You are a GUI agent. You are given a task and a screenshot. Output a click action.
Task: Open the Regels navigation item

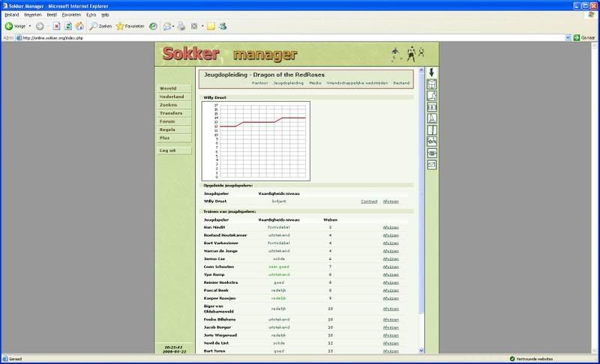point(174,130)
